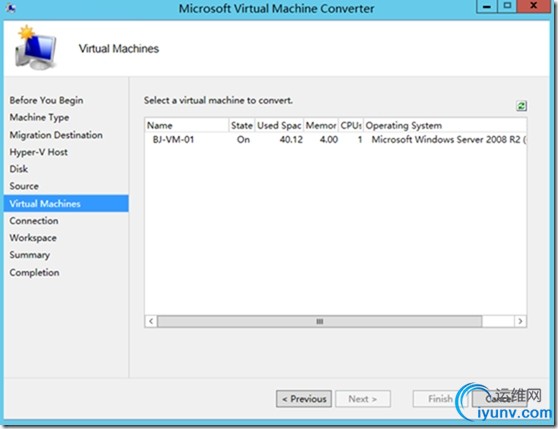Open Migration Destination step

56,135
